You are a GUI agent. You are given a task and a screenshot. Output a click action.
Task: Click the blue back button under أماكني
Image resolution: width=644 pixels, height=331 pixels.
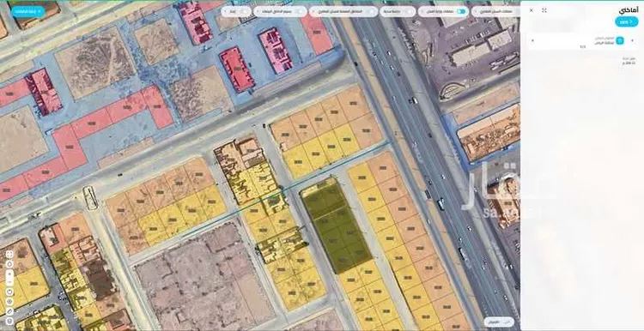pyautogui.click(x=626, y=21)
